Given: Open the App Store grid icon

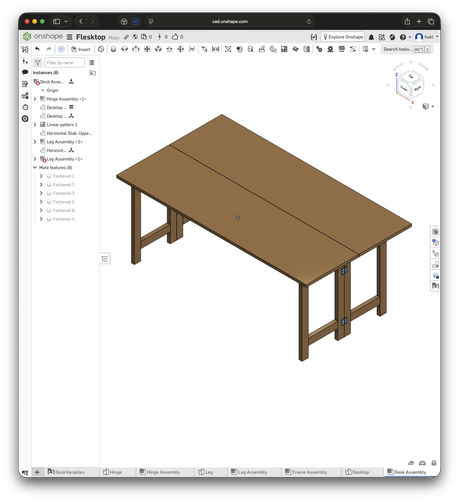Looking at the screenshot, I should click(x=382, y=37).
